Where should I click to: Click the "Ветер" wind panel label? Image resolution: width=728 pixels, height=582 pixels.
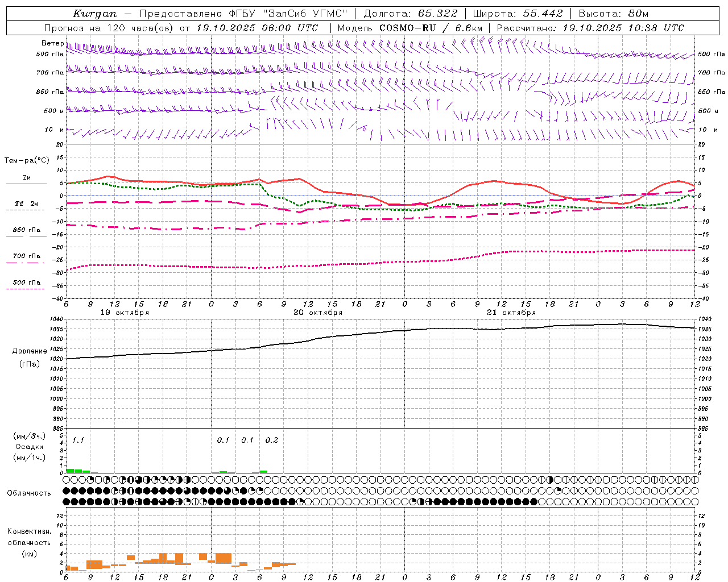click(x=52, y=43)
